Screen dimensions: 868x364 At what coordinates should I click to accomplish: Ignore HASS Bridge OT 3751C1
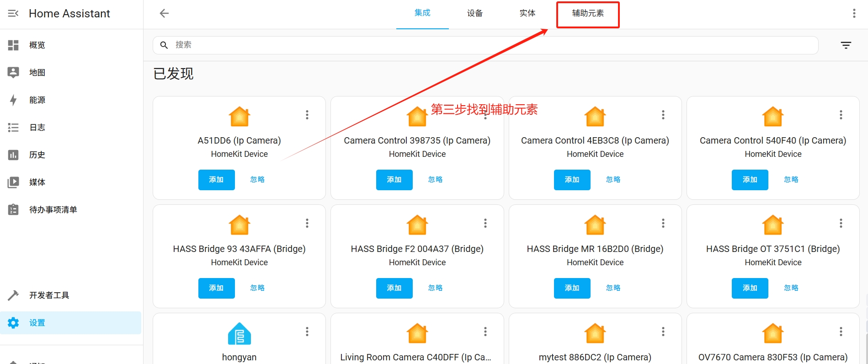pyautogui.click(x=791, y=288)
